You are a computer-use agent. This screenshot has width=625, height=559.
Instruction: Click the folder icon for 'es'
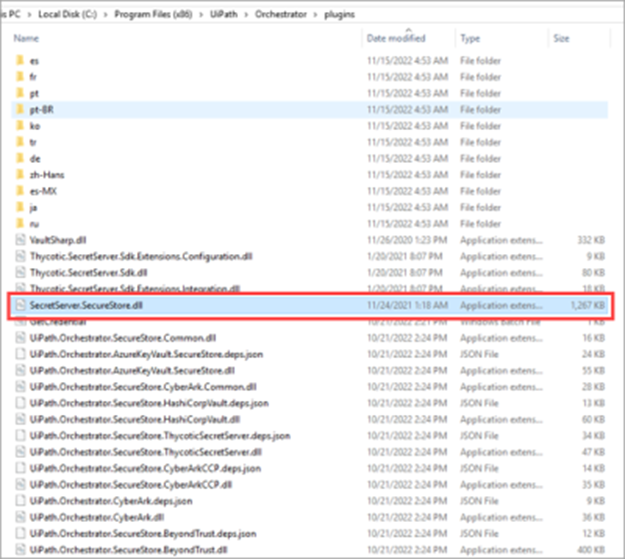[20, 61]
